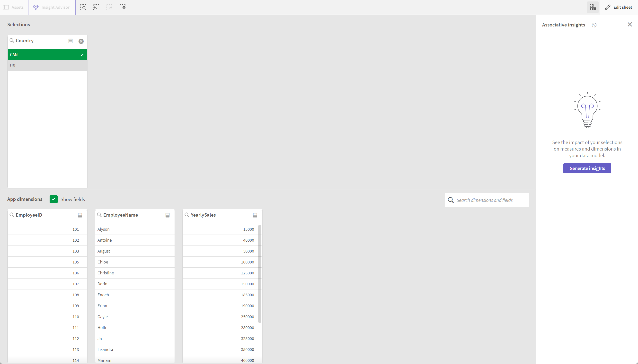
Task: Click the Associative insights help icon
Action: [x=594, y=25]
